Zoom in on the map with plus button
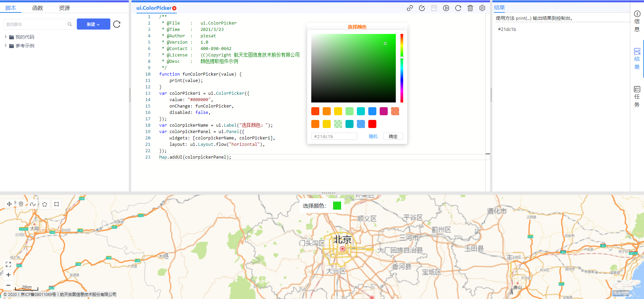Image resolution: width=644 pixels, height=299 pixels. pyautogui.click(x=8, y=275)
